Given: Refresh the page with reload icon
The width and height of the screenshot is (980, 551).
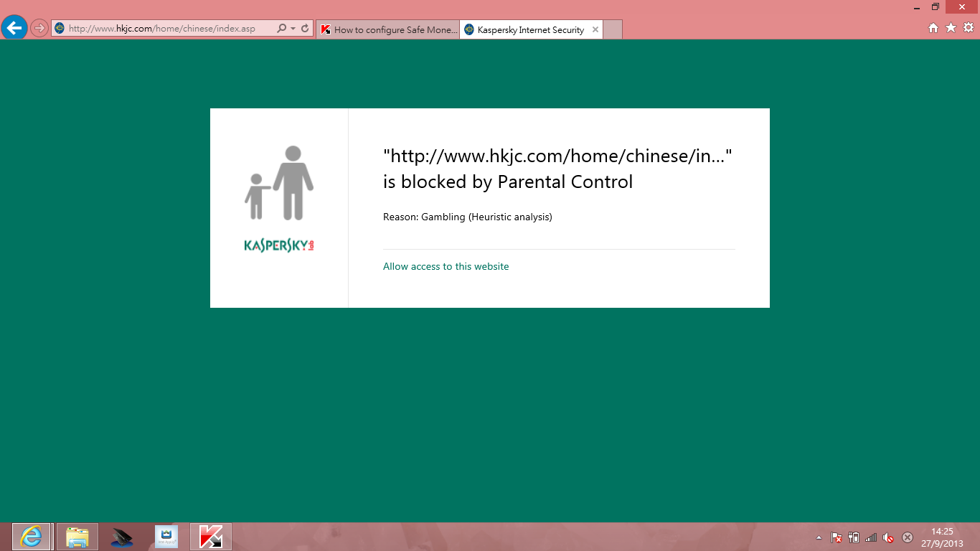Looking at the screenshot, I should tap(305, 29).
